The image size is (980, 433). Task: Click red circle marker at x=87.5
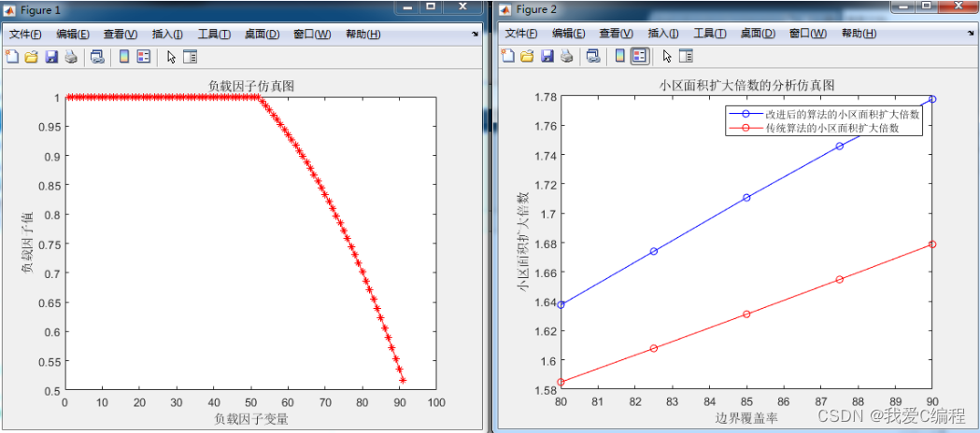tap(839, 279)
